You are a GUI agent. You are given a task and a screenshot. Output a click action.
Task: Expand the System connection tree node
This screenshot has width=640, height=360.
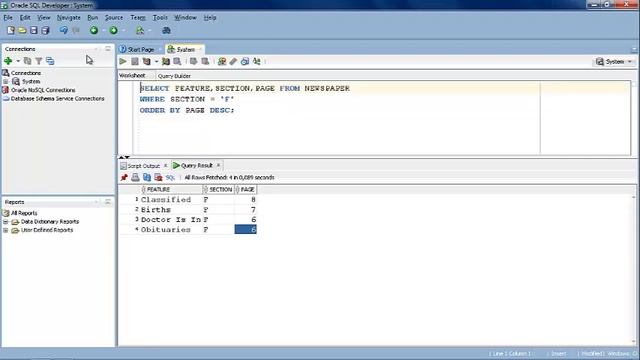(x=6, y=82)
